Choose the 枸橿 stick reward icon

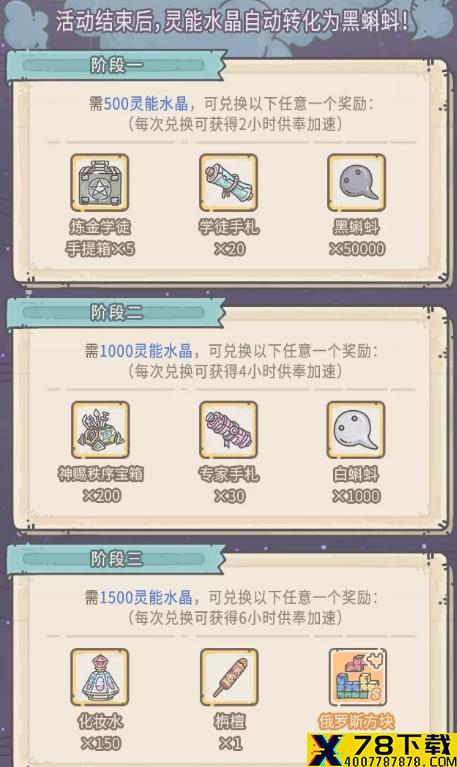229,677
